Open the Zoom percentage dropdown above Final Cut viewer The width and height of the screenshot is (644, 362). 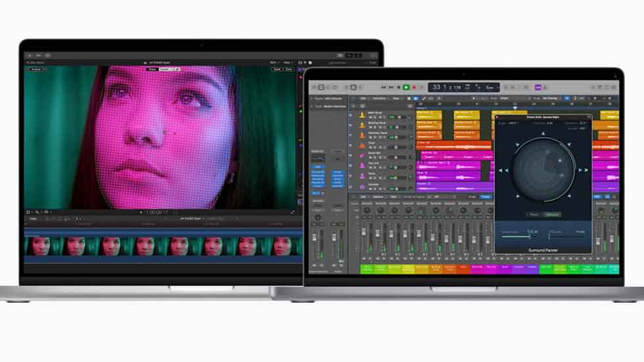(274, 62)
